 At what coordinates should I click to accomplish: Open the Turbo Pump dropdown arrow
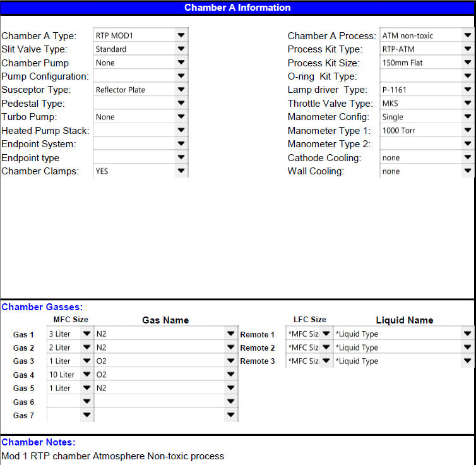click(181, 116)
